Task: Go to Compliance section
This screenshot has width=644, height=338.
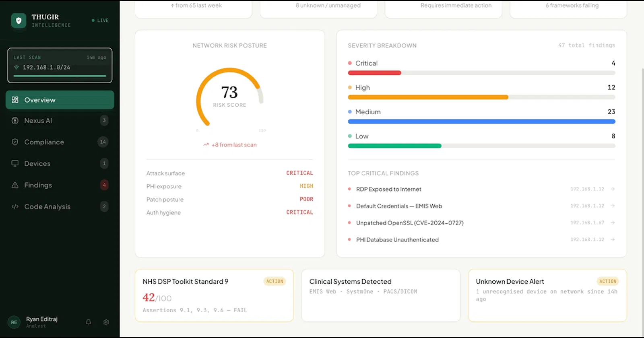Action: tap(60, 142)
